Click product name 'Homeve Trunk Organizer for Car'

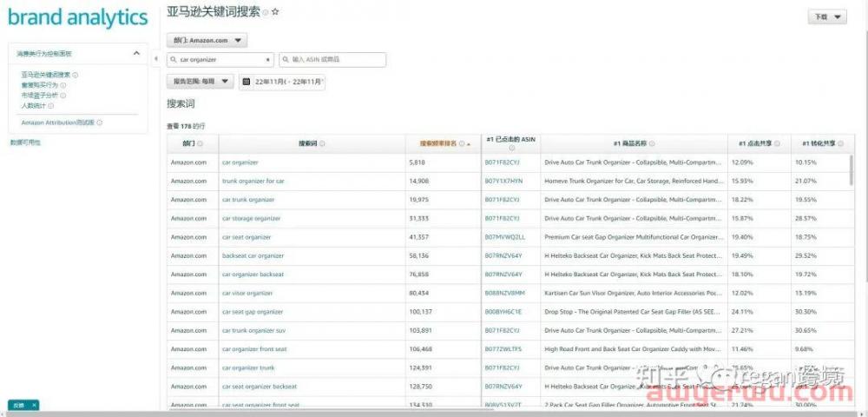634,181
